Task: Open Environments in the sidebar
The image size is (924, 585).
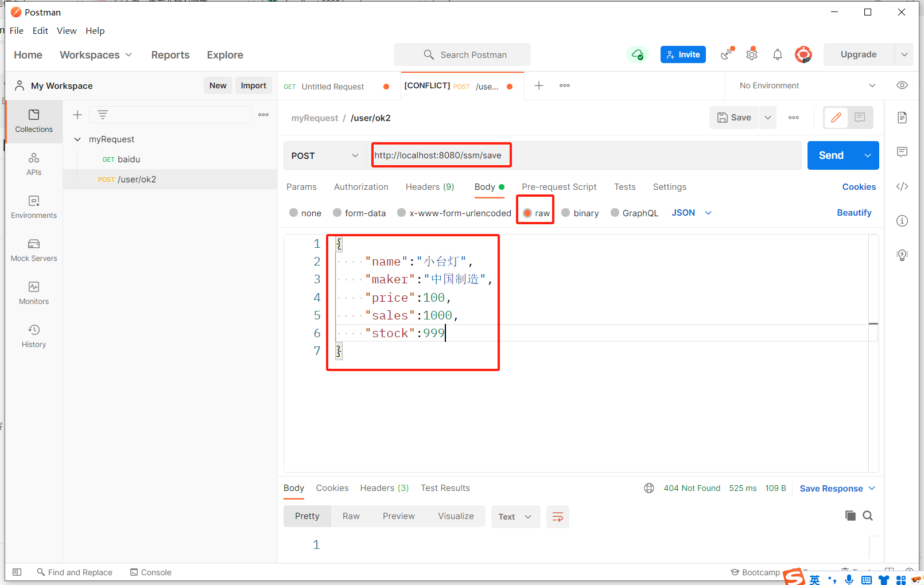Action: [x=34, y=207]
